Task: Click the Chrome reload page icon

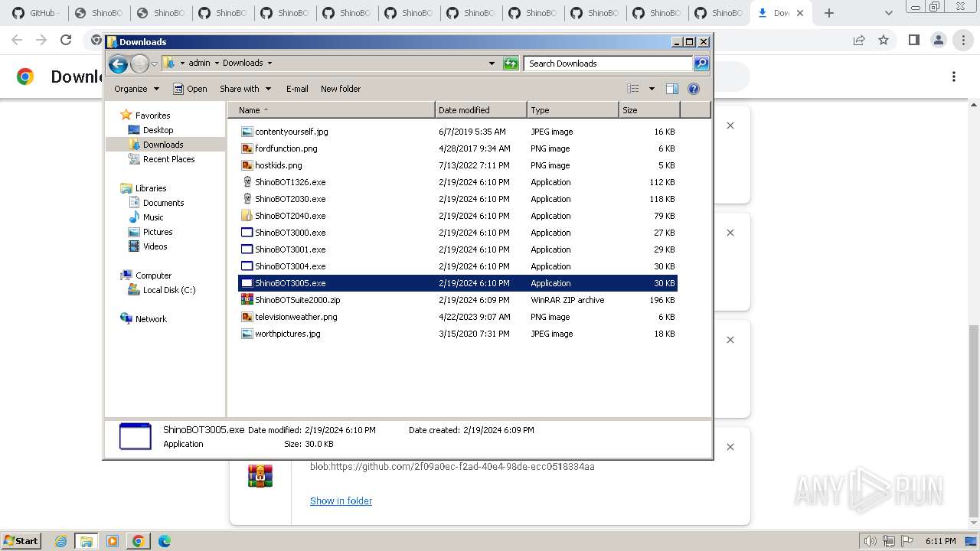Action: pos(66,40)
